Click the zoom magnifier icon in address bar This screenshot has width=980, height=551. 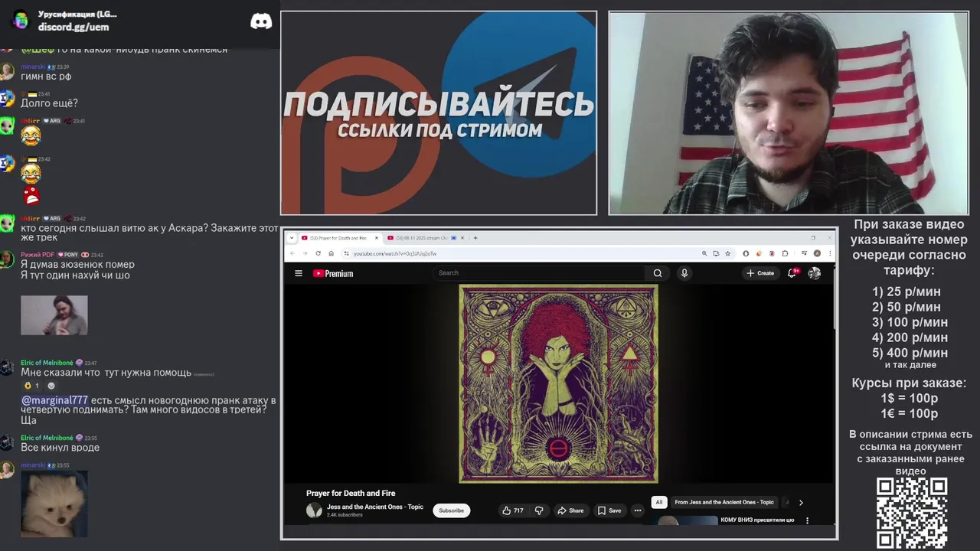(x=704, y=253)
